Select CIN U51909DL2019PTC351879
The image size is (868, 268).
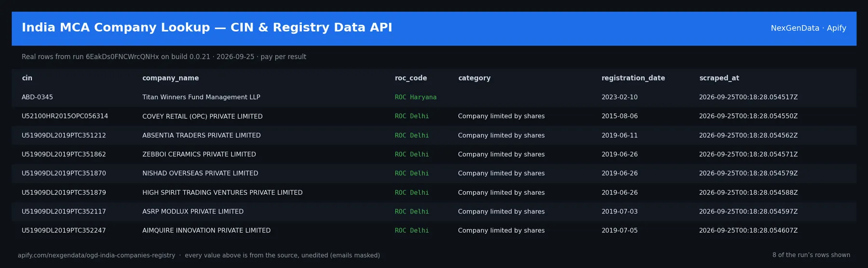pos(64,192)
